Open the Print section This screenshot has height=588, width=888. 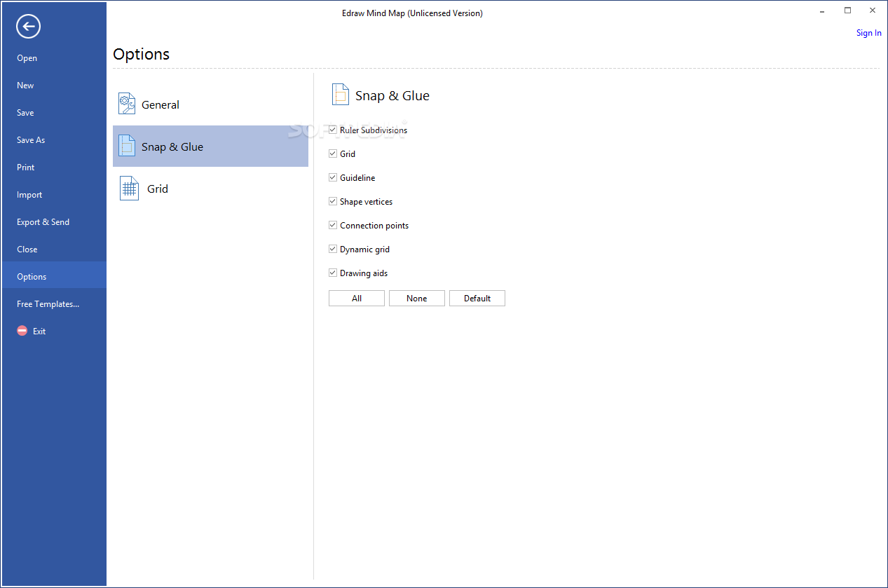pos(54,167)
